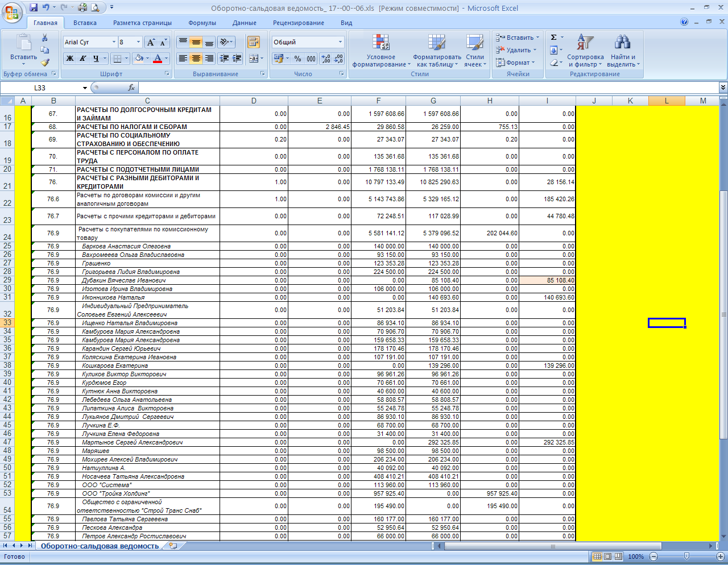Open the Данные ribbon tab
The height and width of the screenshot is (565, 728).
coord(244,23)
